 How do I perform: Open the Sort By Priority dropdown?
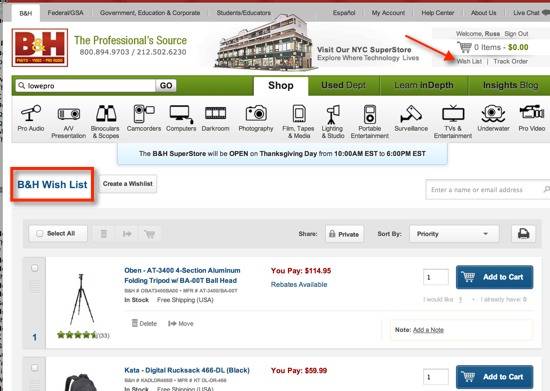[454, 234]
